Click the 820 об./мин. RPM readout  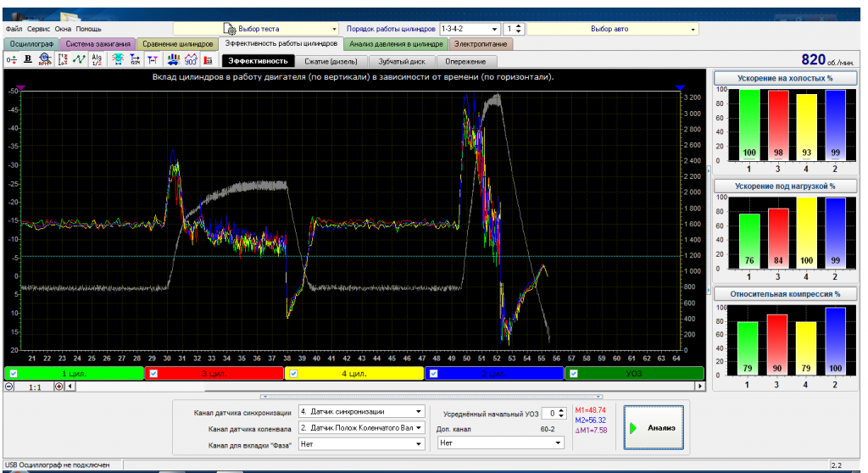827,60
